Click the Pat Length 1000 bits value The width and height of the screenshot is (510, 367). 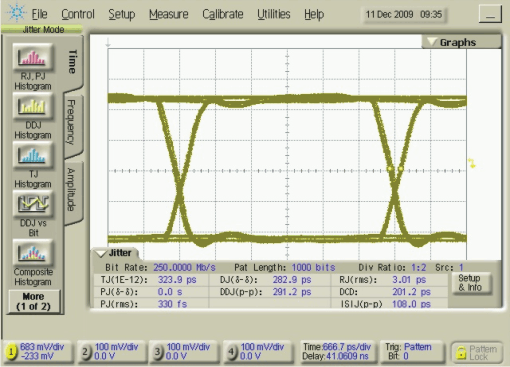tap(313, 267)
